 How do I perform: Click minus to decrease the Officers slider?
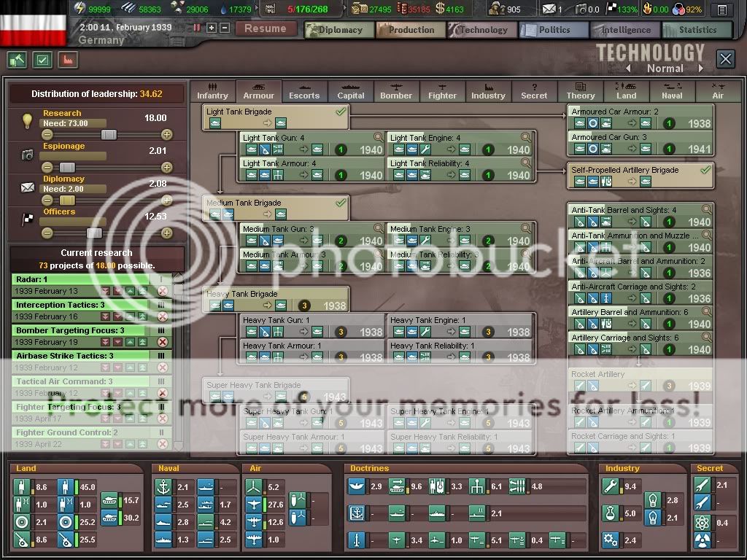click(x=47, y=233)
